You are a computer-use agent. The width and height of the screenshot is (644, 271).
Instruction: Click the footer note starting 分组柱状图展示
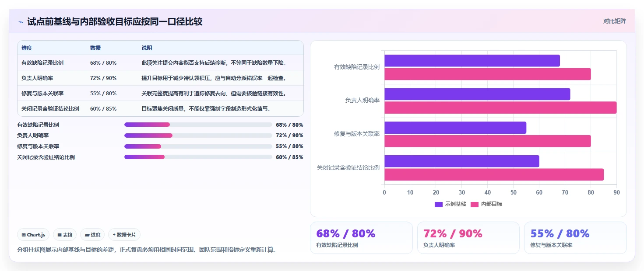click(147, 250)
